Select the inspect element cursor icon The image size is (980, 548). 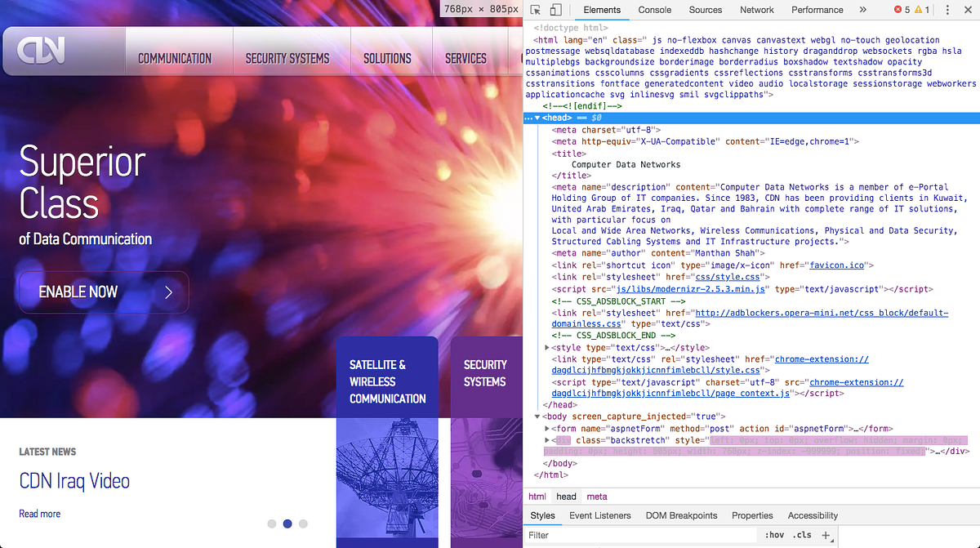coord(535,10)
